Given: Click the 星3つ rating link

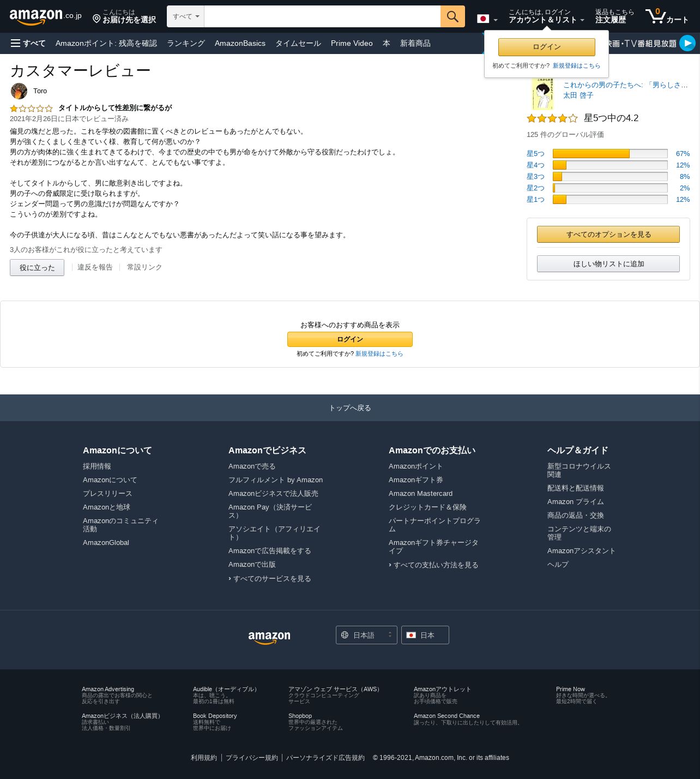Looking at the screenshot, I should pyautogui.click(x=535, y=177).
